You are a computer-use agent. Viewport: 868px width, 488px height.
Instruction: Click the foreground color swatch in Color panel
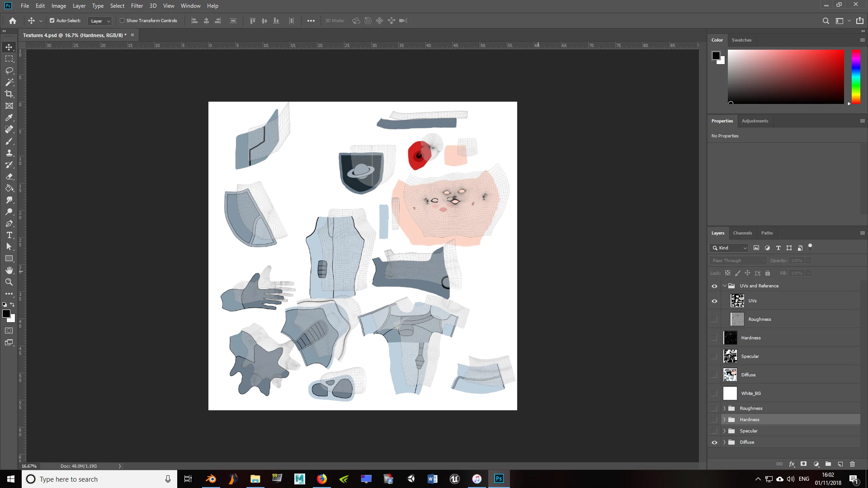pos(716,56)
